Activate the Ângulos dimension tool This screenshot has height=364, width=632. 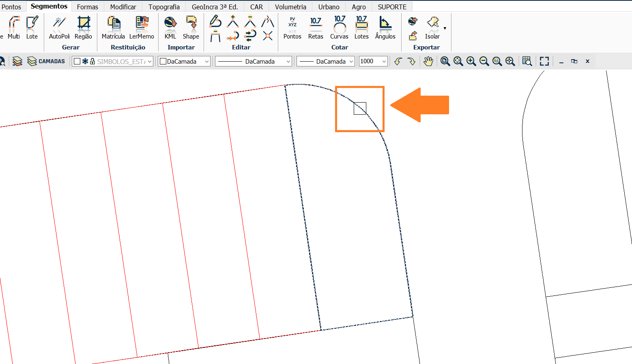coord(385,28)
